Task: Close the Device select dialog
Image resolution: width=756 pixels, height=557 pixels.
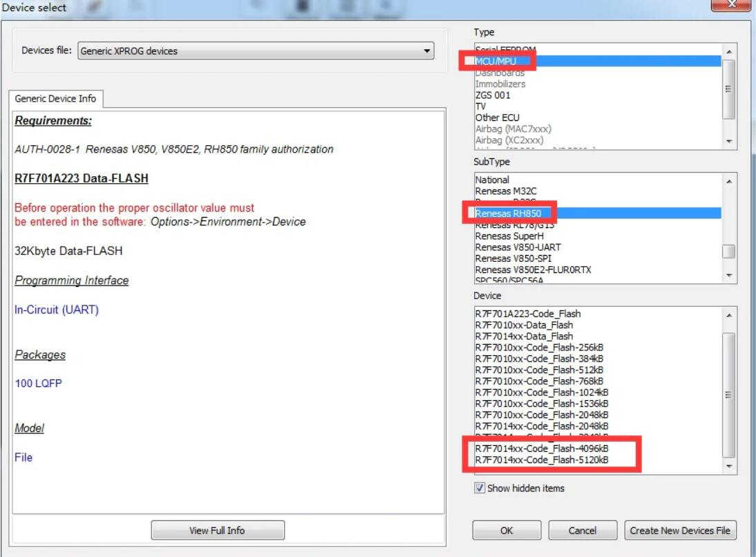Action: click(731, 4)
